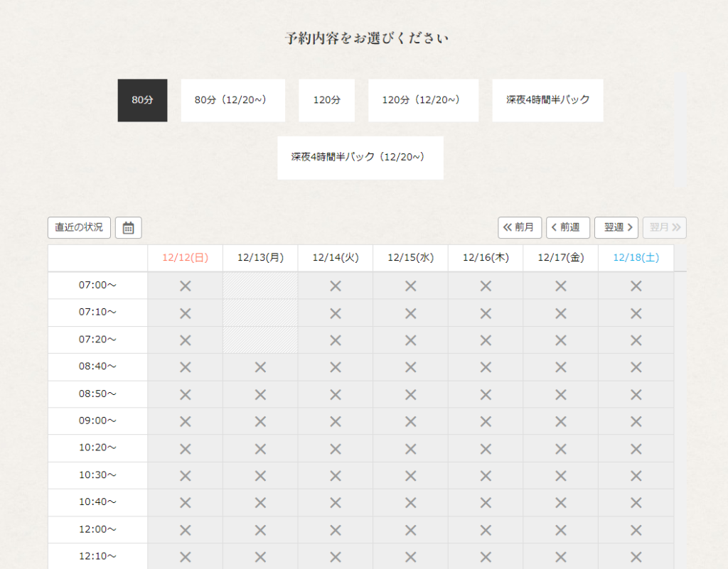
Task: Click the 10:40~ time row label
Action: 97,502
